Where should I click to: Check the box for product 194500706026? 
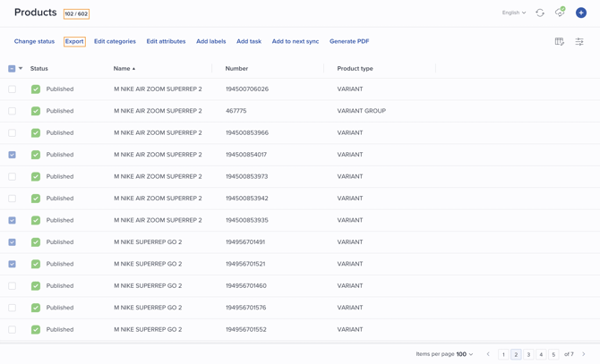13,89
